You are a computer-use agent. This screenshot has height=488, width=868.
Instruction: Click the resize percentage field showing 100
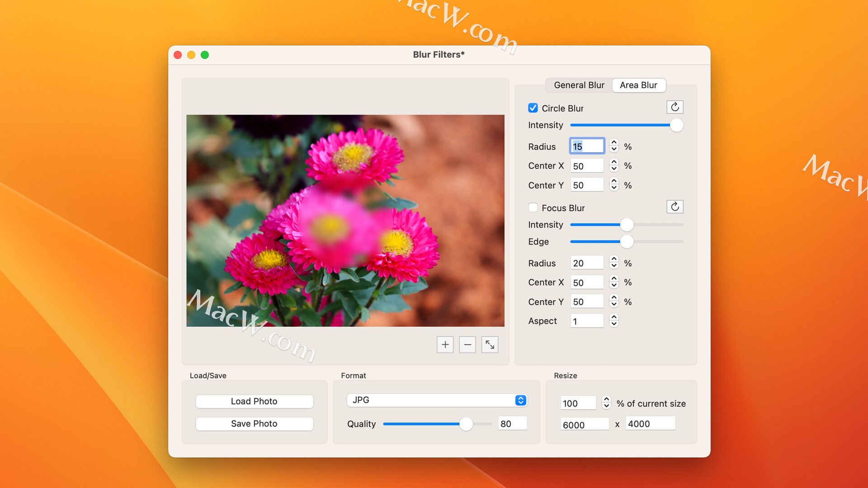578,403
